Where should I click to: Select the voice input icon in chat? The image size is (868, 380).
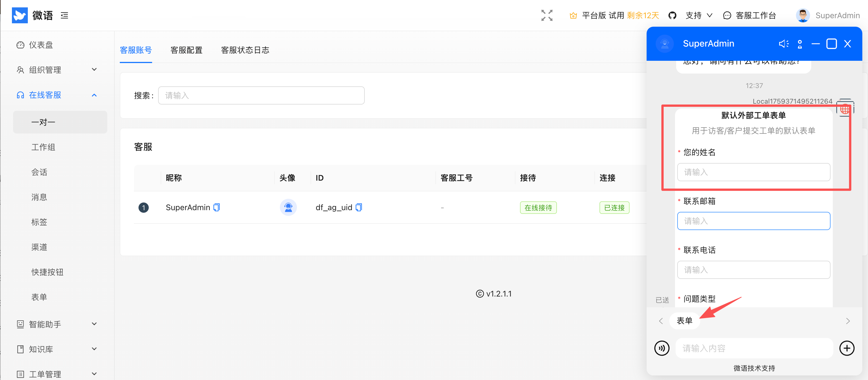662,348
